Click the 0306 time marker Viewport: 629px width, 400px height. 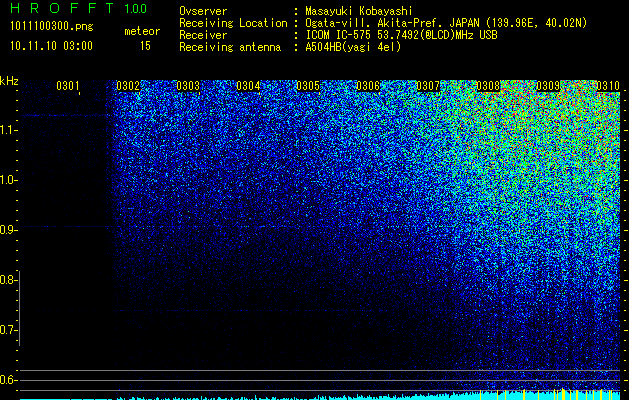click(368, 86)
